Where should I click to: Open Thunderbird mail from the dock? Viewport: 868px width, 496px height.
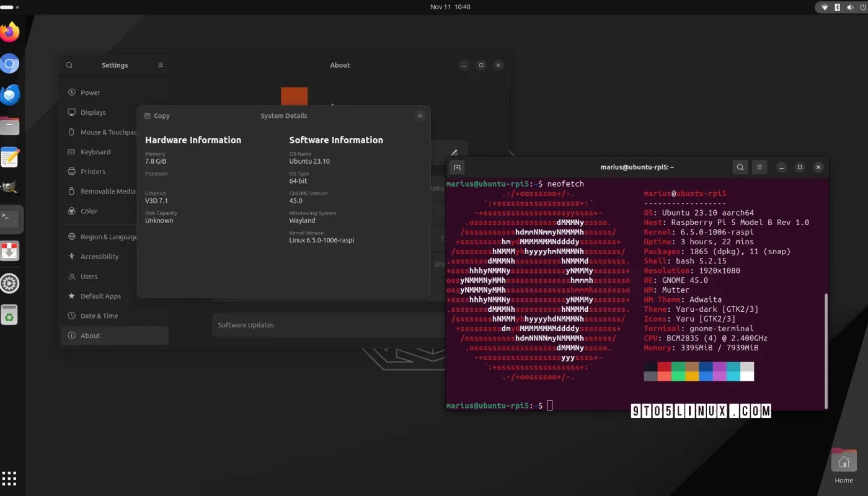[x=10, y=95]
